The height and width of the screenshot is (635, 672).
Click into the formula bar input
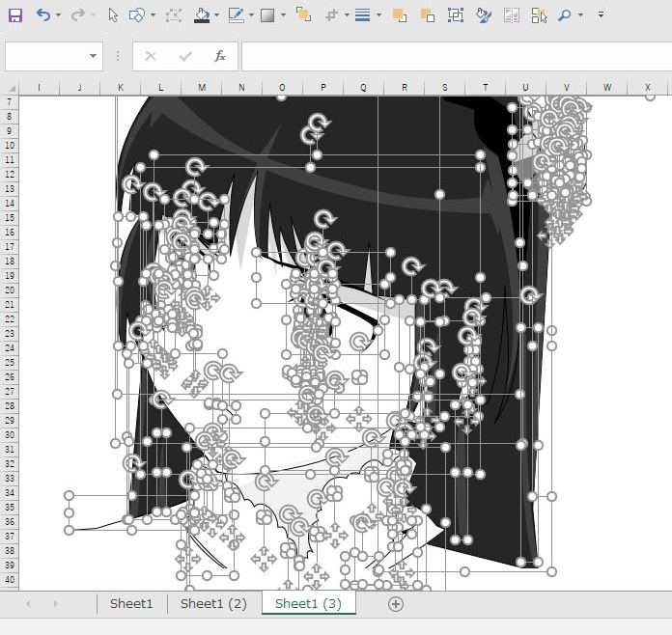point(457,56)
